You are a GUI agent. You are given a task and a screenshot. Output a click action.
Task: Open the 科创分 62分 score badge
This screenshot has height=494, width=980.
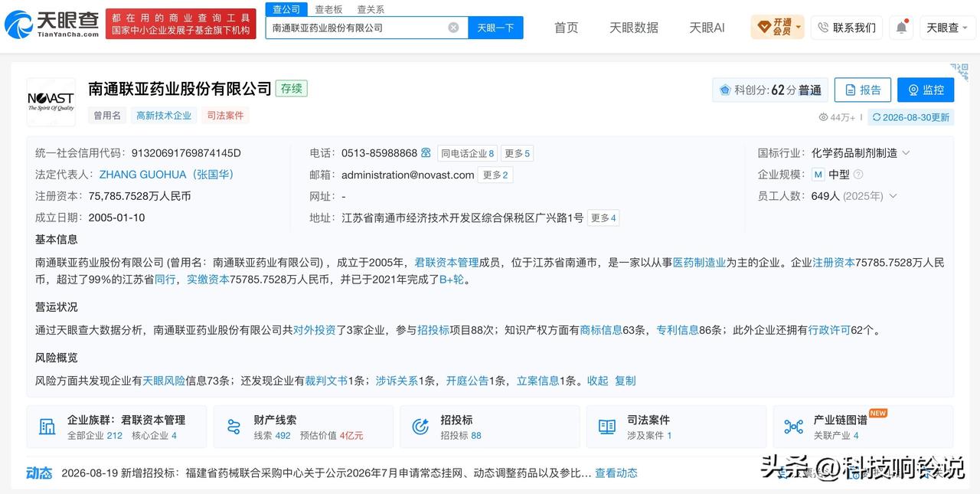[769, 90]
